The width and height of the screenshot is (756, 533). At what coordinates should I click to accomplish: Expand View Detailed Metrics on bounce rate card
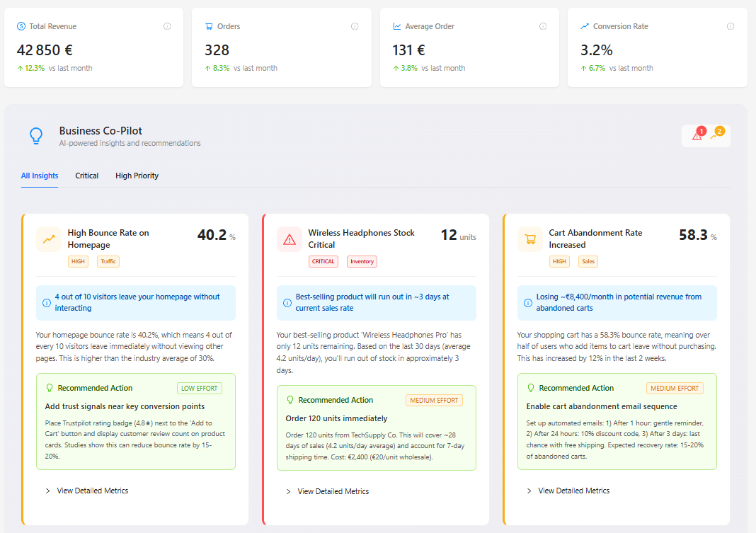87,491
